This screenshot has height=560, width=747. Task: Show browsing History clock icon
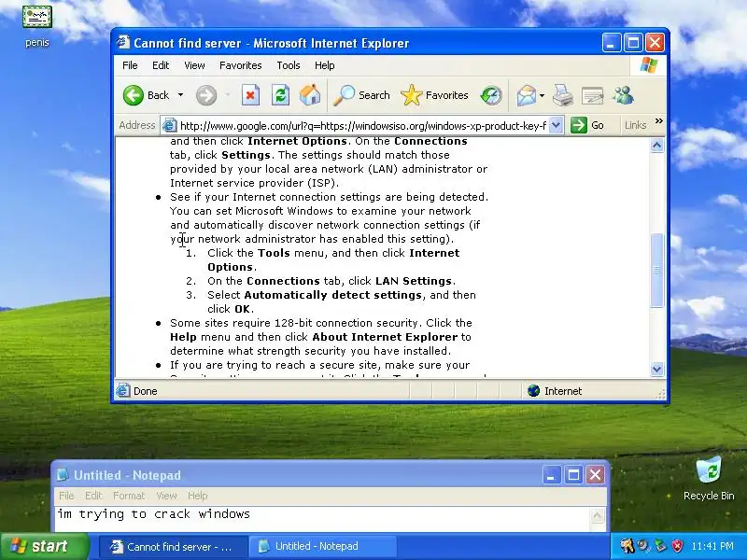point(491,95)
